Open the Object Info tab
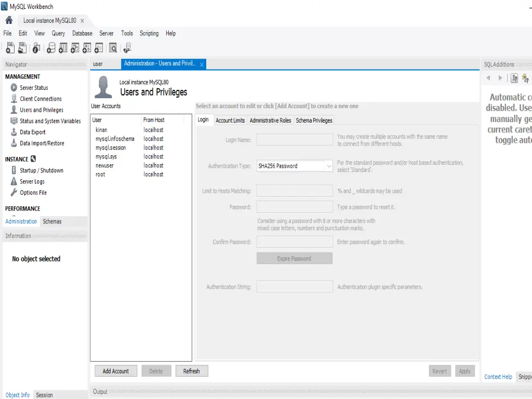532x399 pixels. tap(17, 395)
